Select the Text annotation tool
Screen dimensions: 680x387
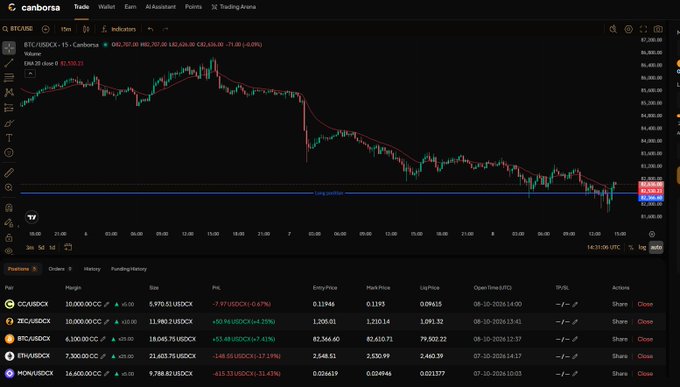tap(9, 138)
